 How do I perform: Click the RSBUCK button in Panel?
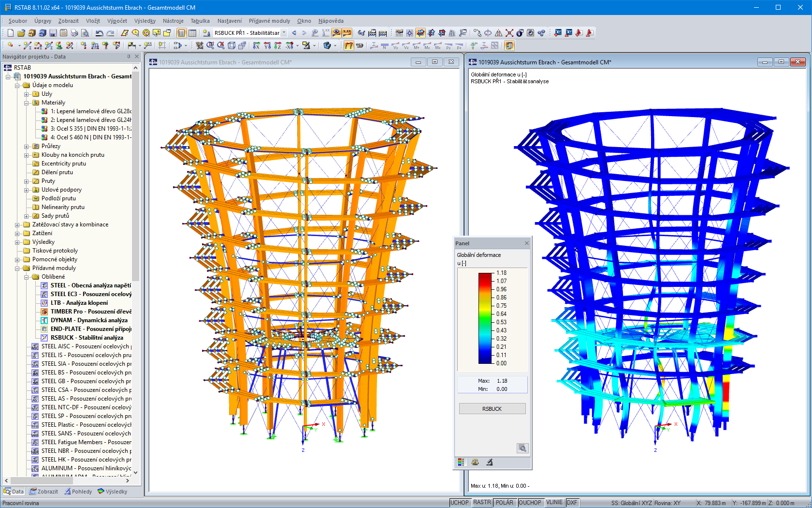coord(492,409)
